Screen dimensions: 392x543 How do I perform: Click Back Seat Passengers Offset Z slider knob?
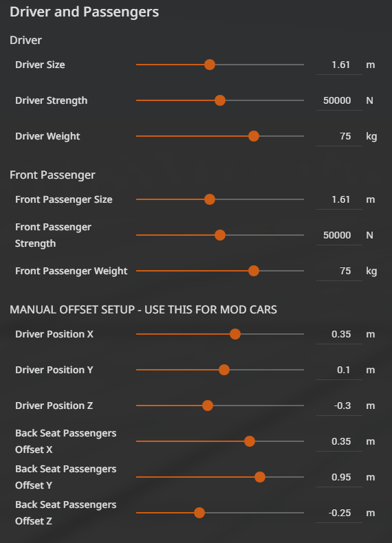click(199, 513)
